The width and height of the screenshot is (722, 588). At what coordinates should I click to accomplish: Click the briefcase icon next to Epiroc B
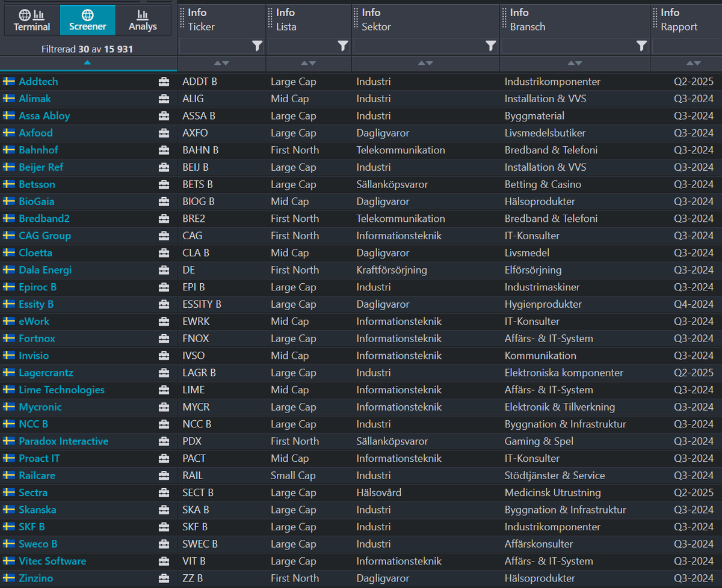(x=164, y=287)
